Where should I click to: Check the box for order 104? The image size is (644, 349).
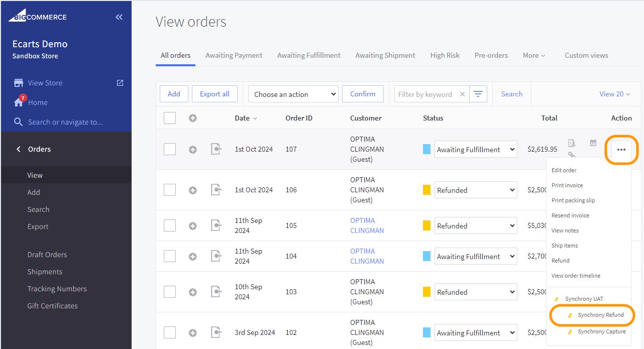click(x=170, y=256)
